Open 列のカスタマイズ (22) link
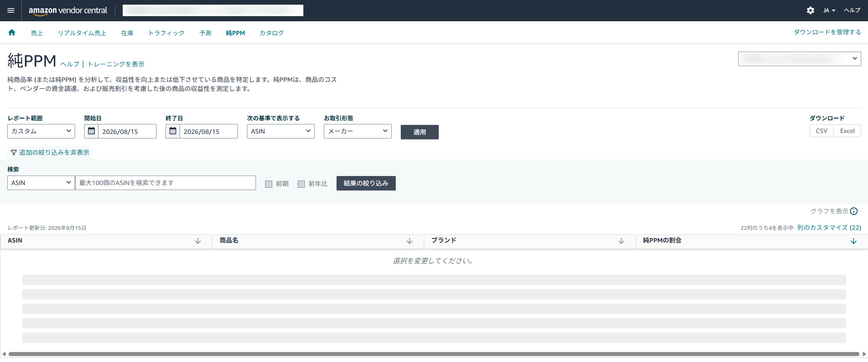868x362 pixels. (829, 228)
